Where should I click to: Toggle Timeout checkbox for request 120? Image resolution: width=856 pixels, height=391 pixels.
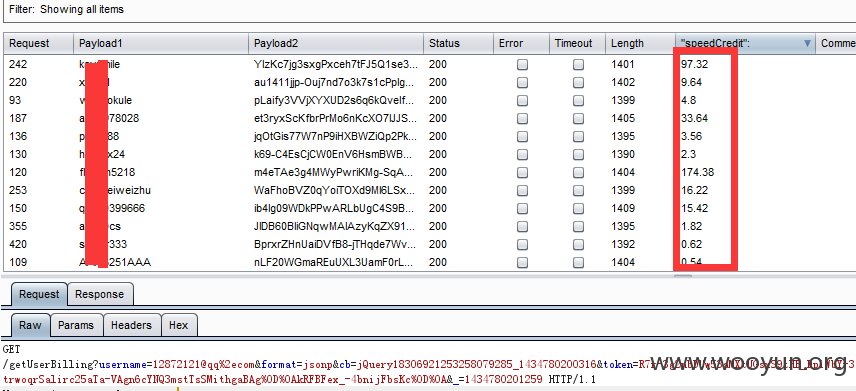coord(578,173)
